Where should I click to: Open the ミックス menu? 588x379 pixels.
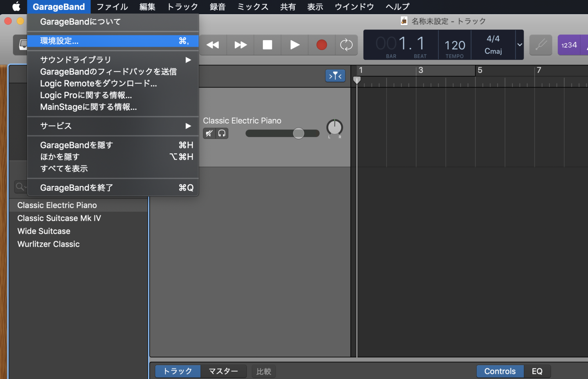[253, 7]
